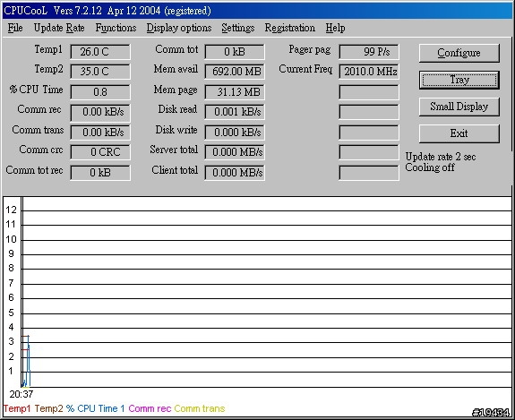Click the Mem avail value 692.00 MB
Viewport: 515px width, 420px height.
(x=235, y=72)
